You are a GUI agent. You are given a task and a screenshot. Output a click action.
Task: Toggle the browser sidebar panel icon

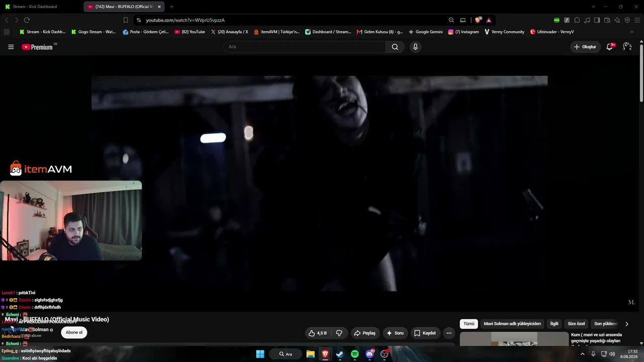597,20
